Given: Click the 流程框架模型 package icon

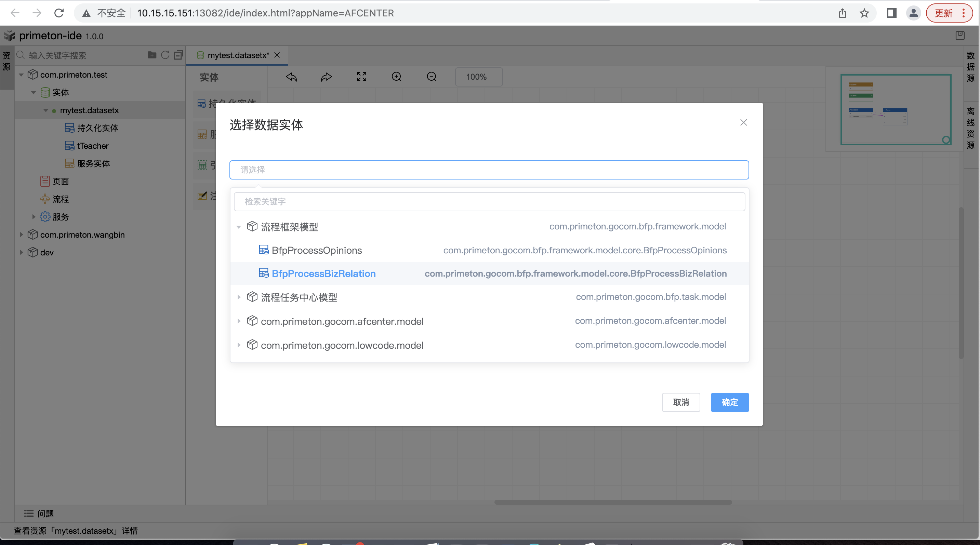Looking at the screenshot, I should (x=252, y=226).
